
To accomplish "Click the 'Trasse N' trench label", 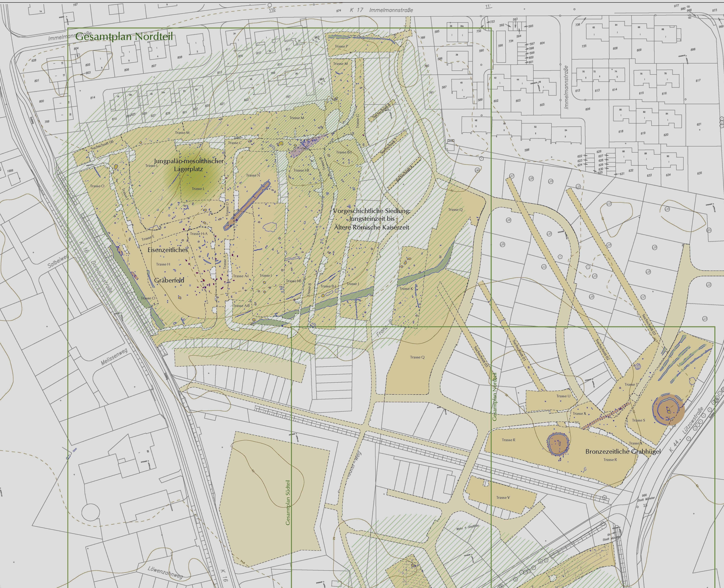I will [253, 175].
